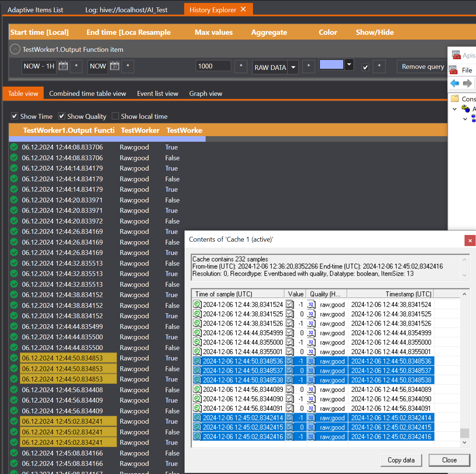The width and height of the screenshot is (476, 474).
Task: Uncheck the Show Time checkbox
Action: point(14,116)
